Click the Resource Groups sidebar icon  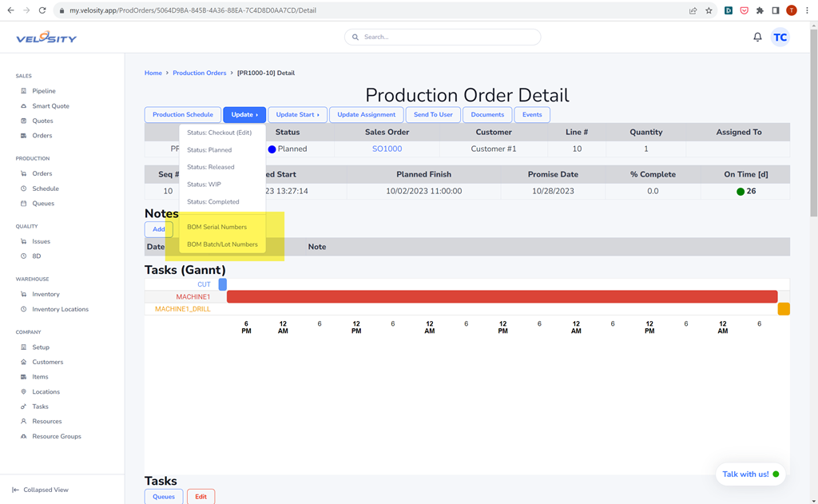point(24,436)
